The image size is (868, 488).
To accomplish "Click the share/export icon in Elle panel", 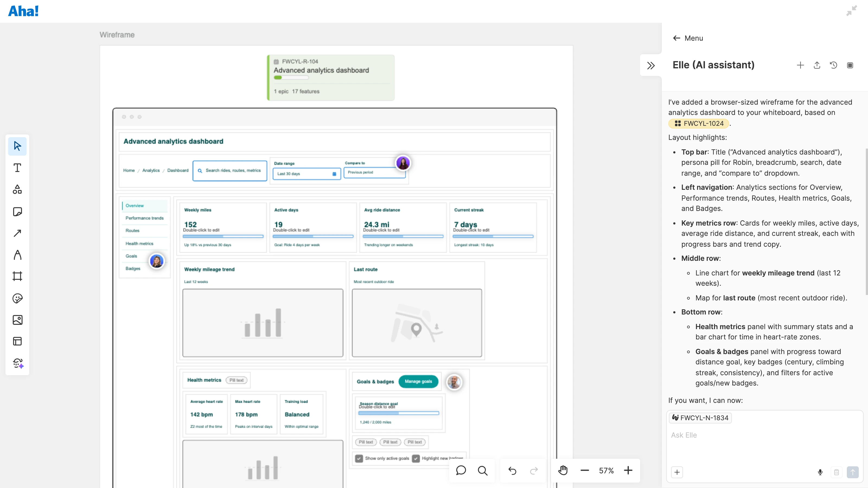I will [x=817, y=65].
